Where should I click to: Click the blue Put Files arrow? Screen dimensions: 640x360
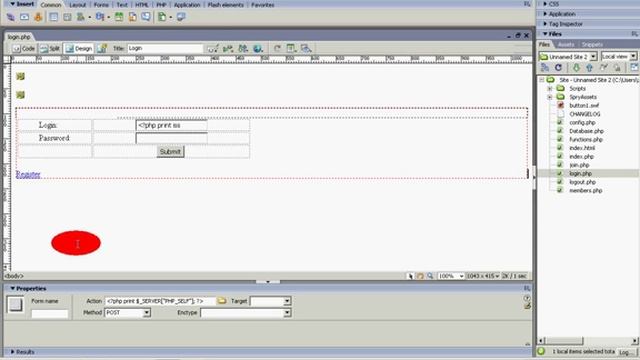(589, 68)
